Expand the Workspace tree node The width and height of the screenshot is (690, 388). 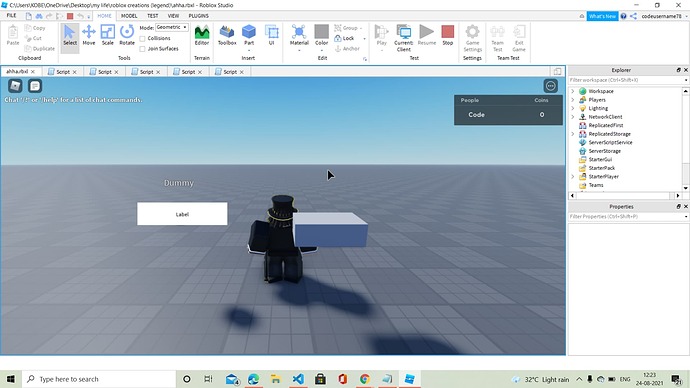click(573, 91)
